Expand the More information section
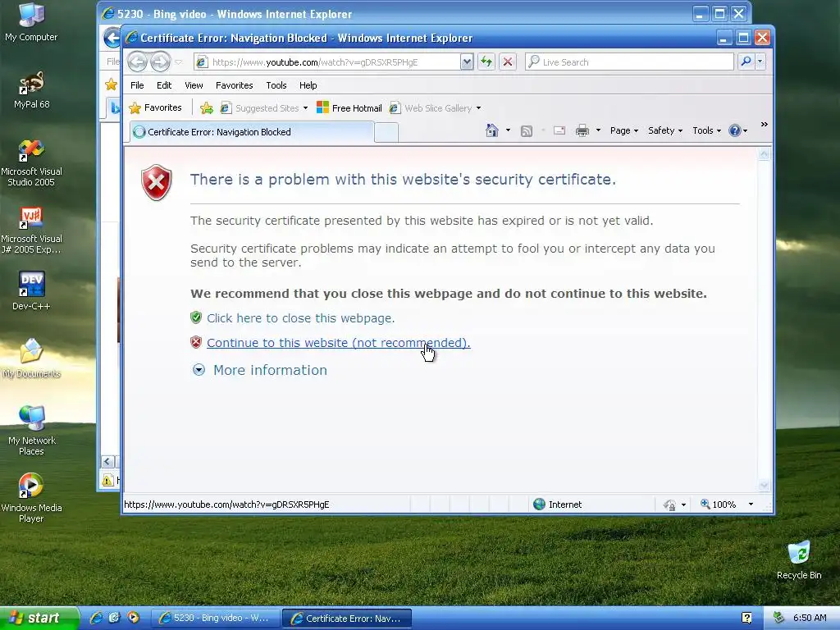 260,370
